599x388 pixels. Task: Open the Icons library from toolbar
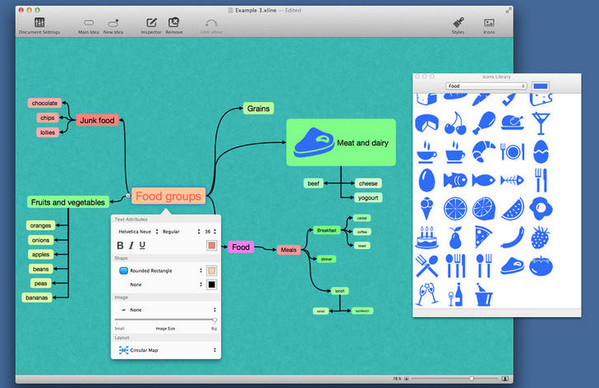(x=489, y=26)
